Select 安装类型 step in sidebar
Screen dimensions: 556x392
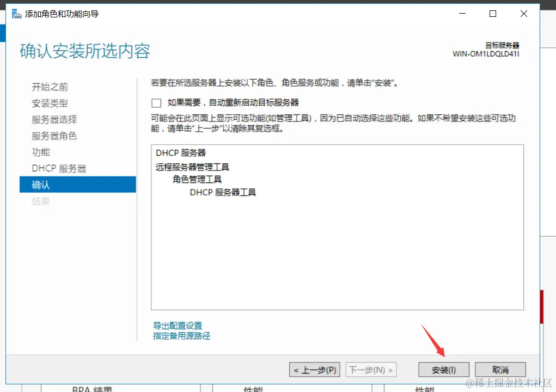click(50, 103)
